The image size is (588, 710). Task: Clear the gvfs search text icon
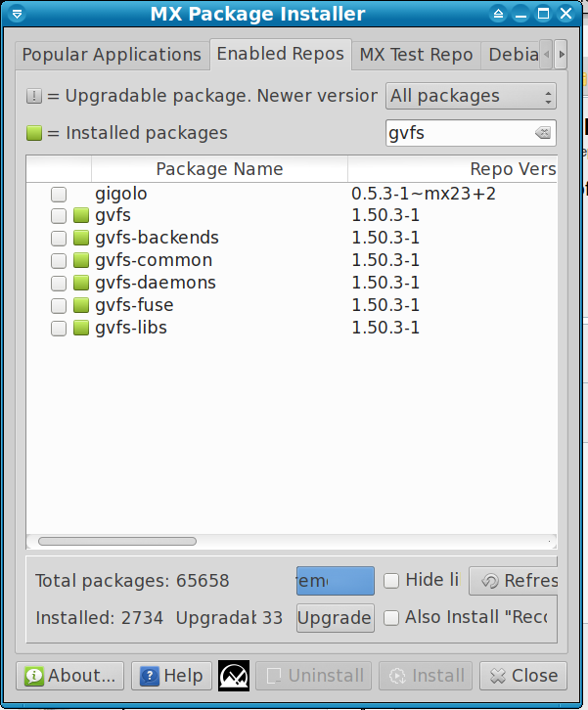[x=543, y=133]
